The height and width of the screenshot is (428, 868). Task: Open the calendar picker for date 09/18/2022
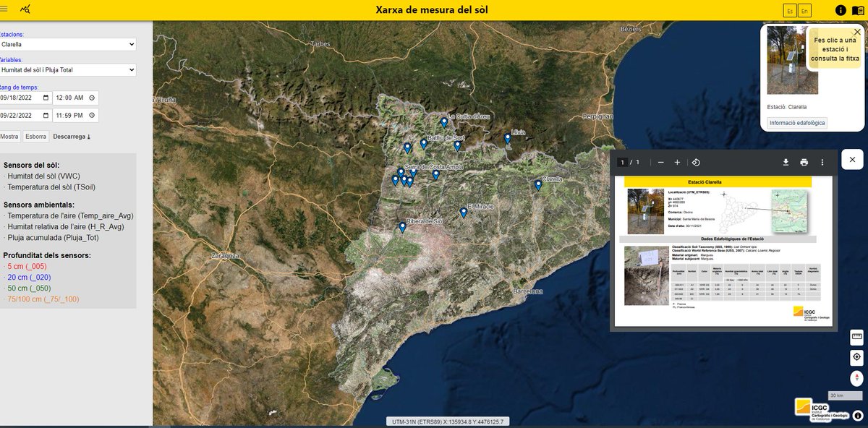point(46,97)
